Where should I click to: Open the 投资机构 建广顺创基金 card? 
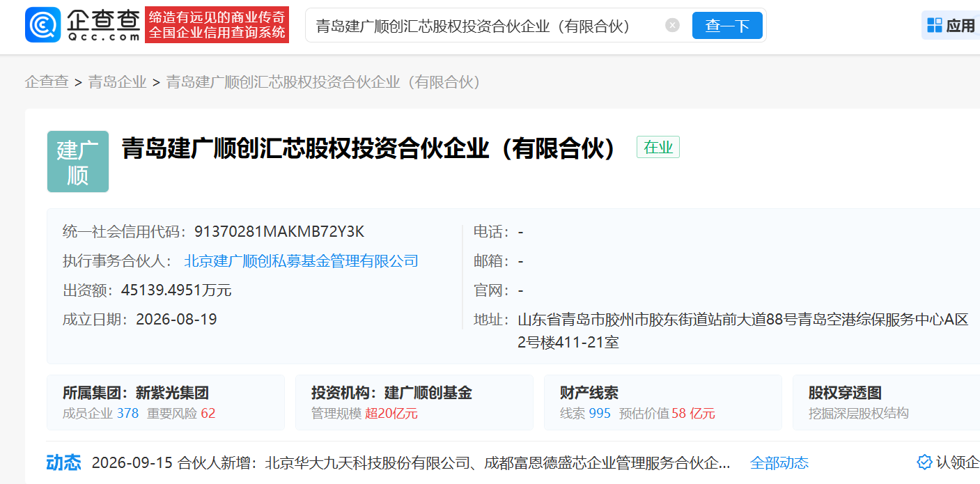414,403
